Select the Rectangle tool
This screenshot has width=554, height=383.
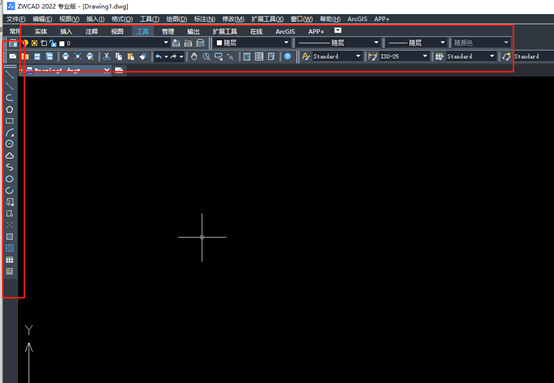pyautogui.click(x=10, y=121)
